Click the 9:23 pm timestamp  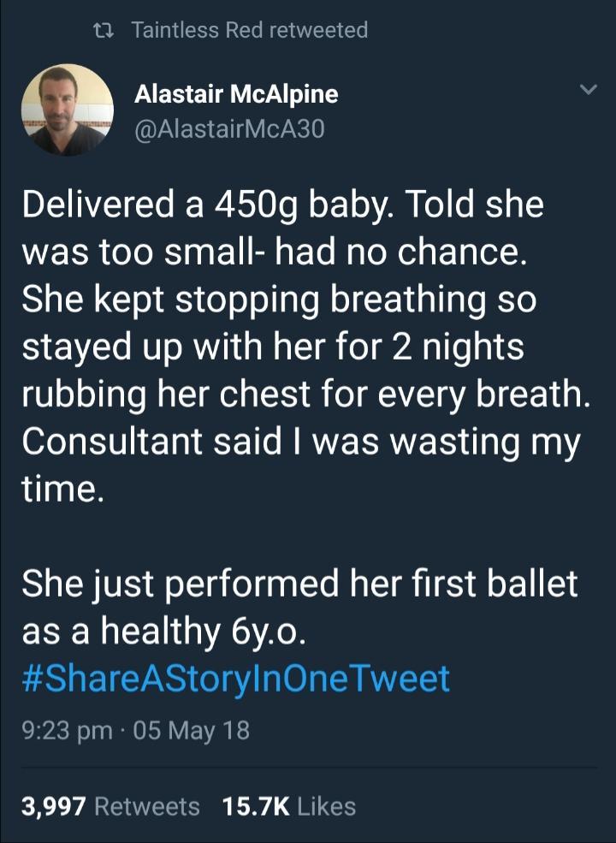coord(64,731)
